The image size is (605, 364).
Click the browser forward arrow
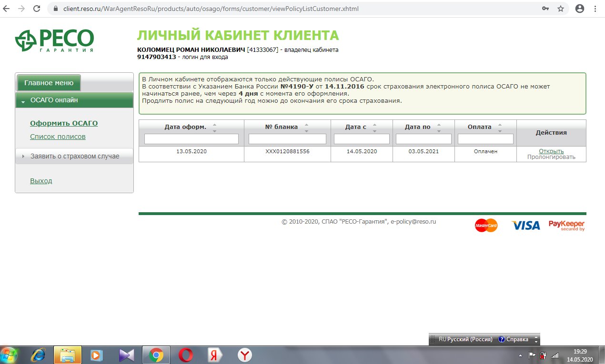21,9
